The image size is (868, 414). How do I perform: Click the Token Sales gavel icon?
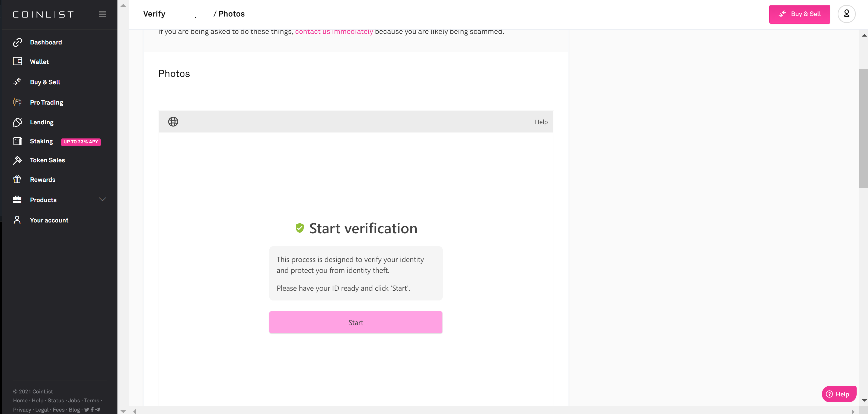coord(17,160)
